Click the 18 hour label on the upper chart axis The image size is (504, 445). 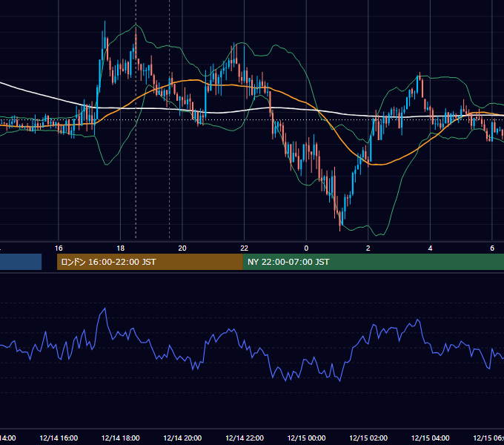[121, 248]
